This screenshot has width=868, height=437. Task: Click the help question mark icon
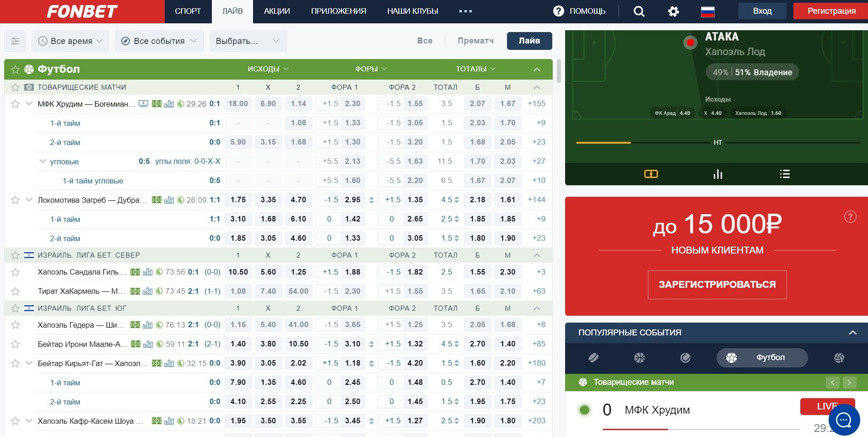tap(559, 11)
